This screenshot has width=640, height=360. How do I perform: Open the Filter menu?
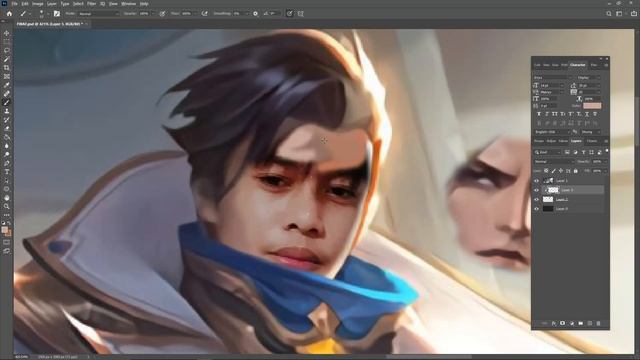[x=91, y=4]
